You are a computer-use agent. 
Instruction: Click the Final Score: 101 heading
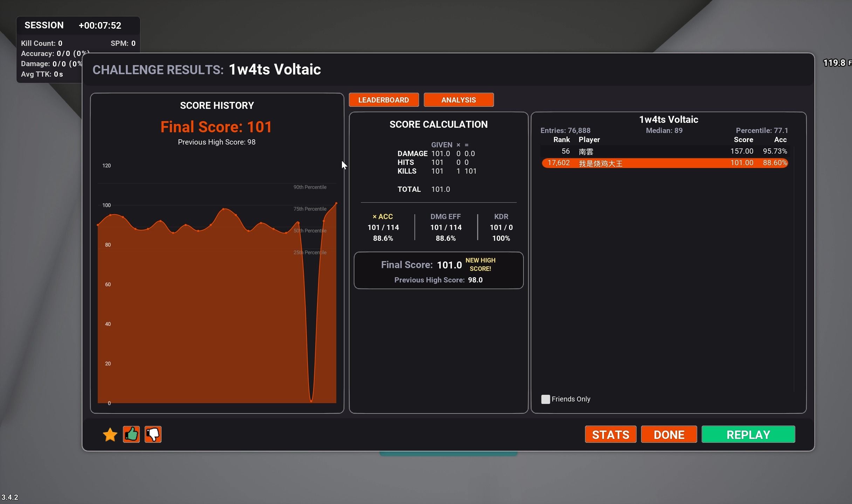click(x=216, y=127)
